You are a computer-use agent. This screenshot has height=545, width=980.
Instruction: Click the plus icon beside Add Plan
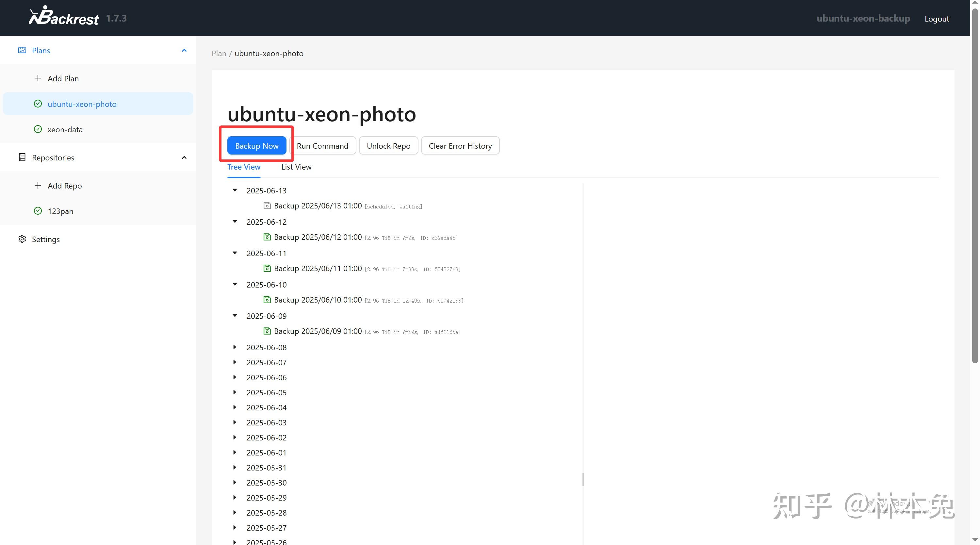[38, 78]
